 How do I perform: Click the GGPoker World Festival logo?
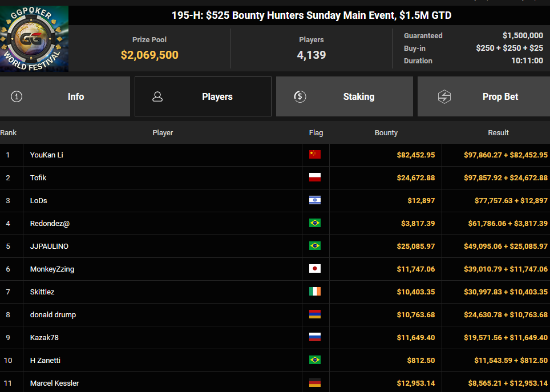click(34, 39)
